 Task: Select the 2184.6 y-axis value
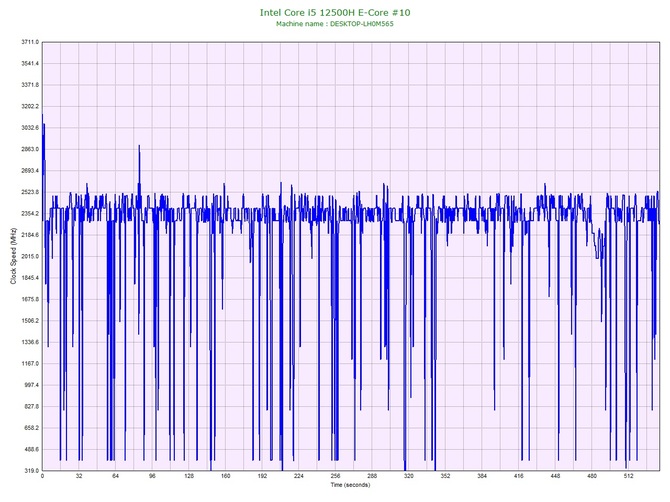[30, 235]
